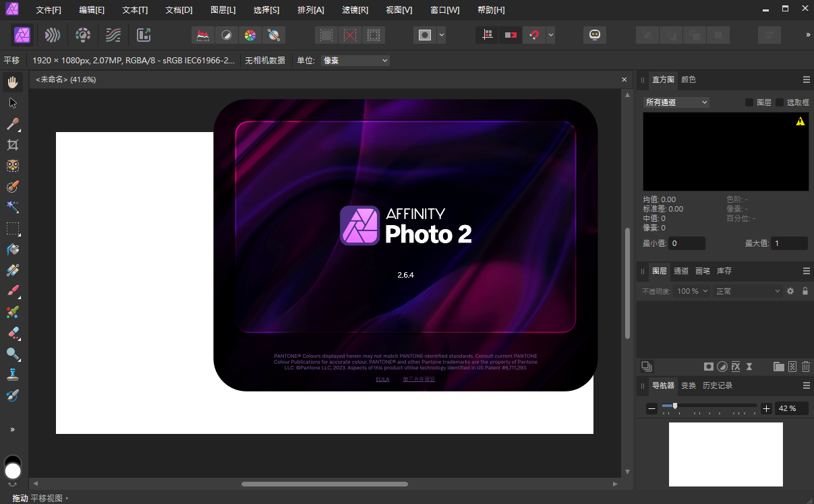
Task: Switch to the 通道 tab
Action: [681, 271]
